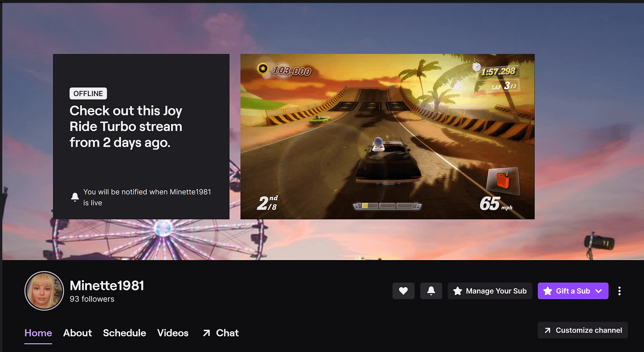
Task: Play the Joy Ride Turbo stream thumbnail
Action: (x=387, y=136)
